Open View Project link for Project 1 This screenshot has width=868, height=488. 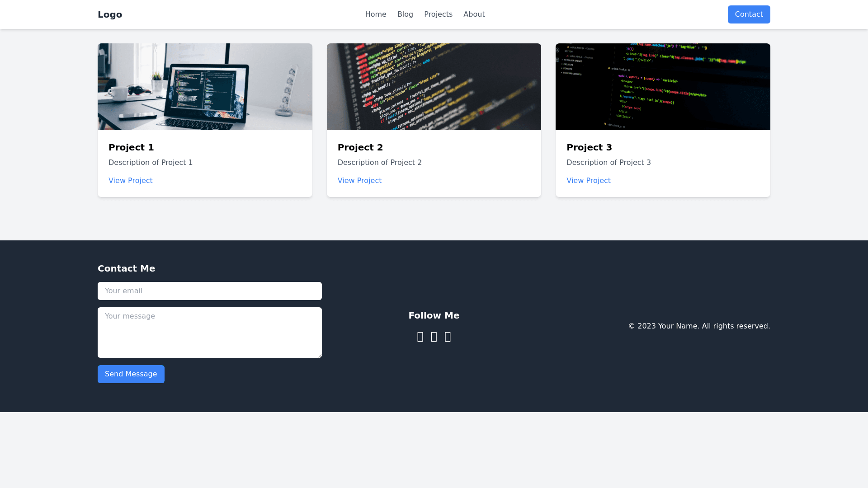click(x=131, y=181)
